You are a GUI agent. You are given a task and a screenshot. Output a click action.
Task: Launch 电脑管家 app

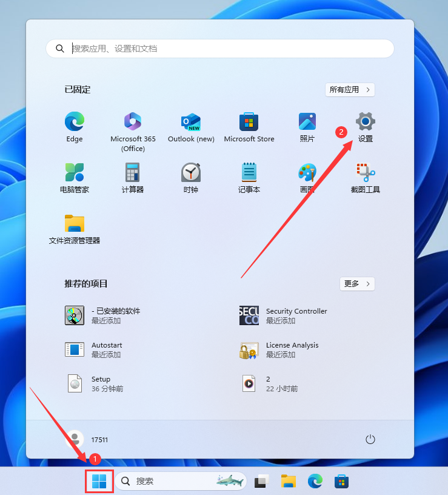(74, 173)
